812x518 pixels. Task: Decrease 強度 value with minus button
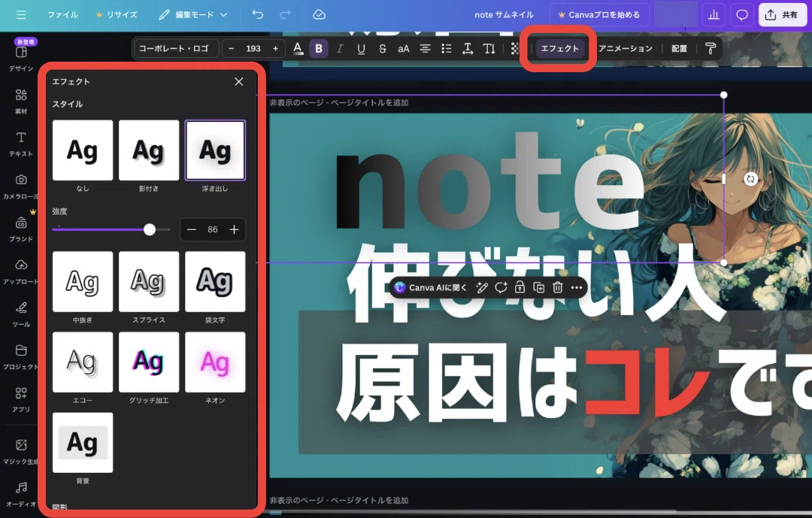(x=192, y=229)
